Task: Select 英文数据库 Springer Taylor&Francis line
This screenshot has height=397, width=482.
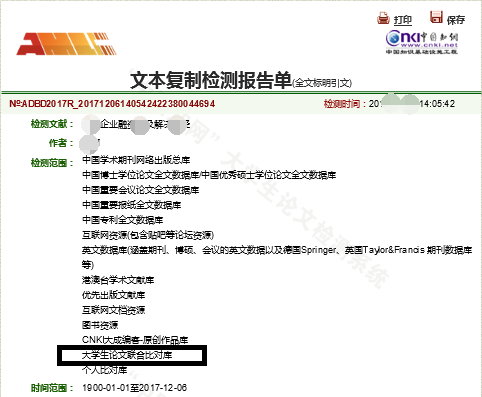Action: click(277, 257)
